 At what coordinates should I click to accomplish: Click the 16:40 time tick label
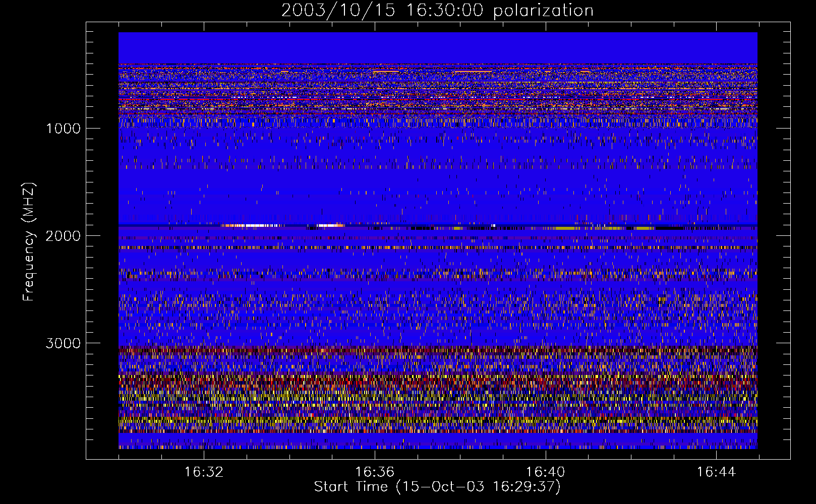point(546,472)
